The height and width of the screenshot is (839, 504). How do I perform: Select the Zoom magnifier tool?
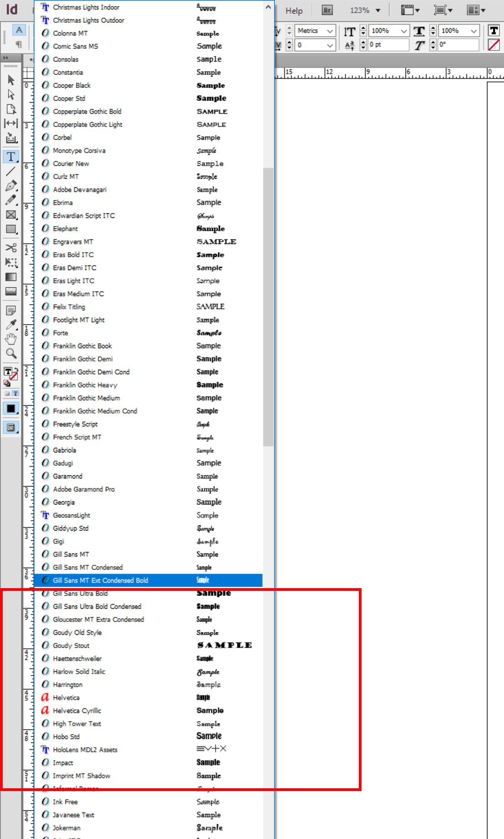click(x=11, y=353)
